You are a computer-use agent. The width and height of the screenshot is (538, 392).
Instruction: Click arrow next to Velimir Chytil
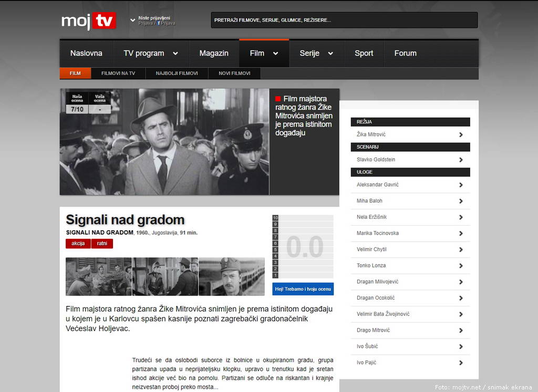click(461, 249)
